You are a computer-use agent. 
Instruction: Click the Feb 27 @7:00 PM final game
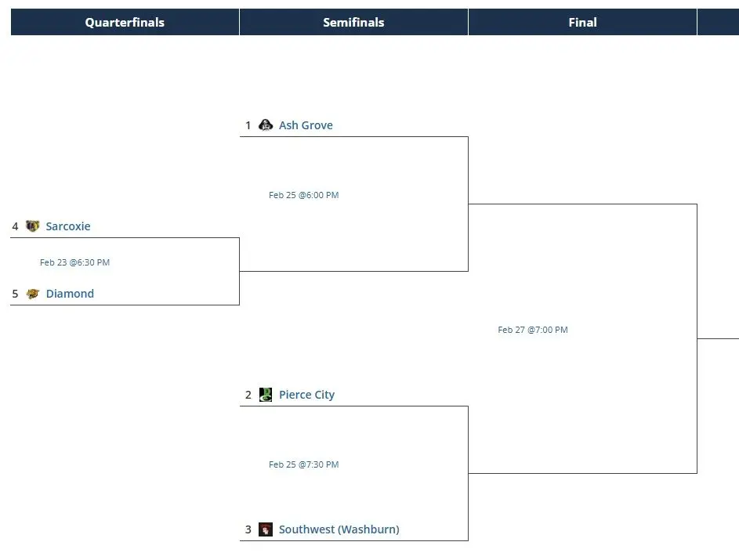(x=533, y=329)
